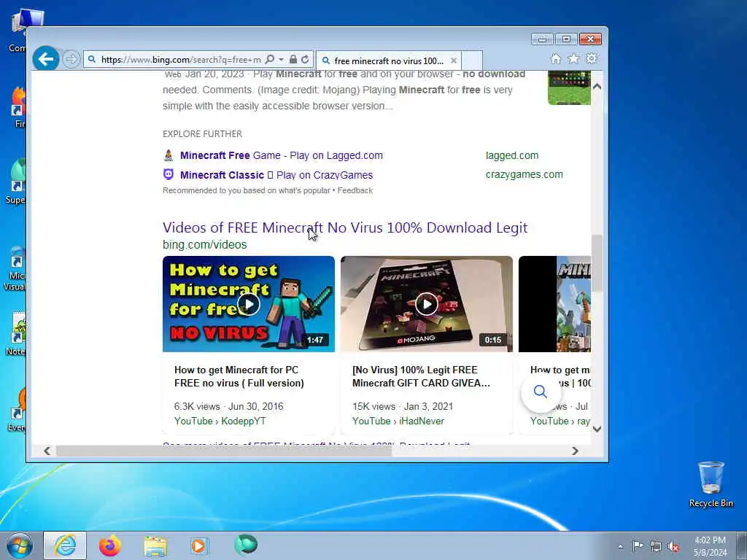
Task: Click the vertical scrollbar thumb
Action: [x=597, y=262]
